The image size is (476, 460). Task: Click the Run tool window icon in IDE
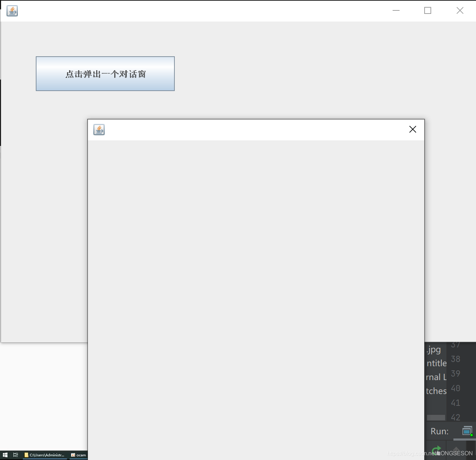[x=468, y=431]
